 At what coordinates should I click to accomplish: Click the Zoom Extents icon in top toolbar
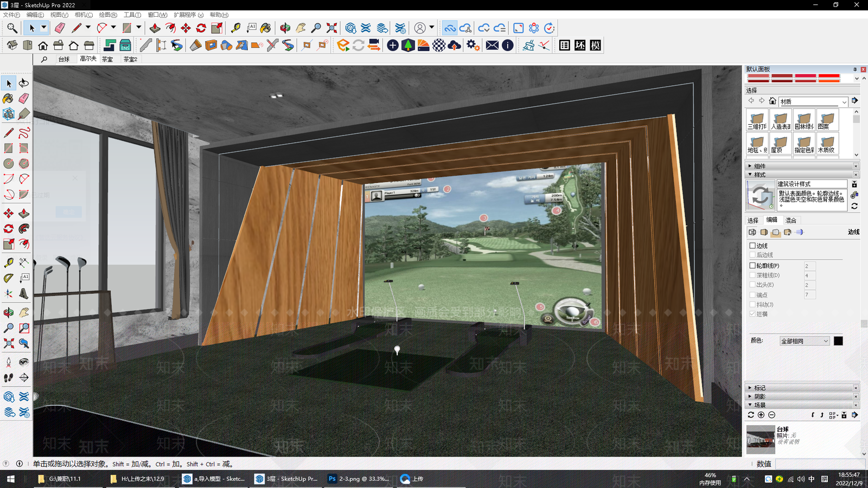click(332, 28)
